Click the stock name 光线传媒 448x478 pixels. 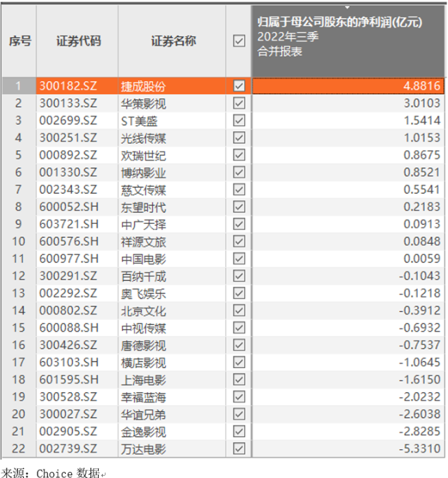143,139
